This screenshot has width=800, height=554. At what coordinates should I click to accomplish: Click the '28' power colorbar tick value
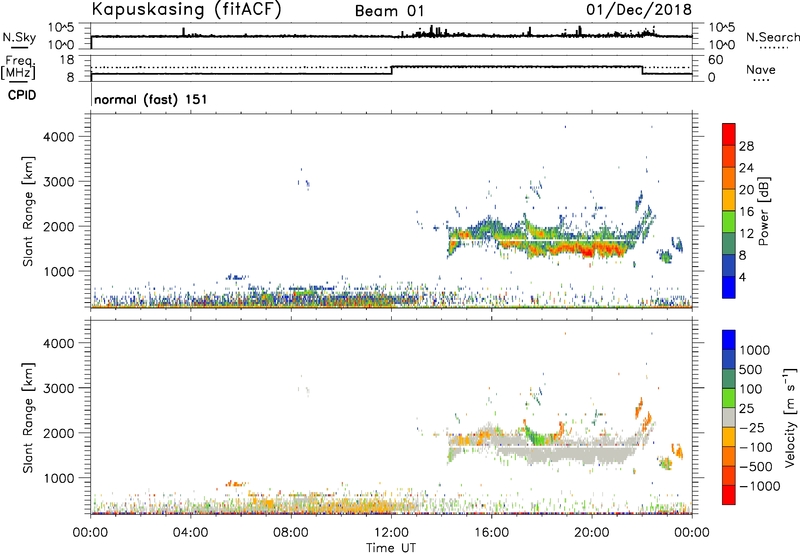click(746, 146)
